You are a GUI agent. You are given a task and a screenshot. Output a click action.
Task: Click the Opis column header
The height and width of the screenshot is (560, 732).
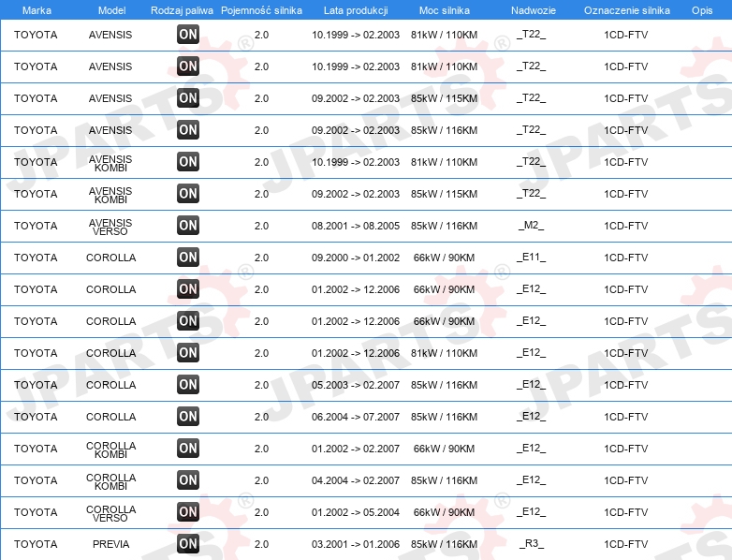click(x=702, y=10)
